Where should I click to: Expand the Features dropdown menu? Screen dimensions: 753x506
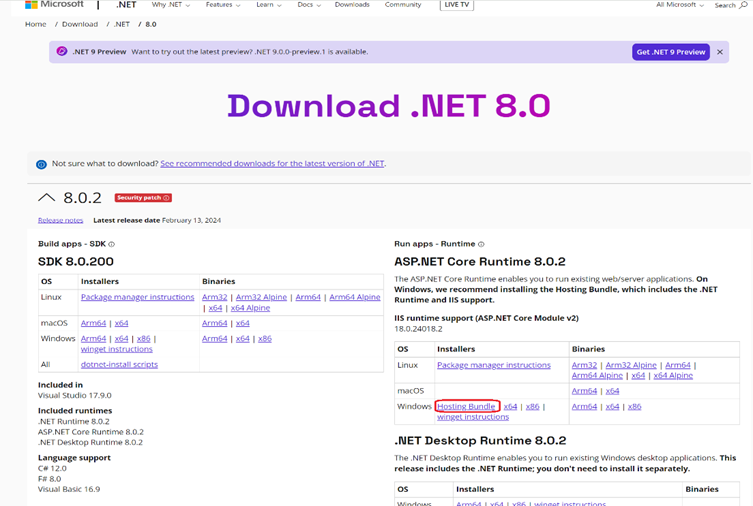click(222, 5)
